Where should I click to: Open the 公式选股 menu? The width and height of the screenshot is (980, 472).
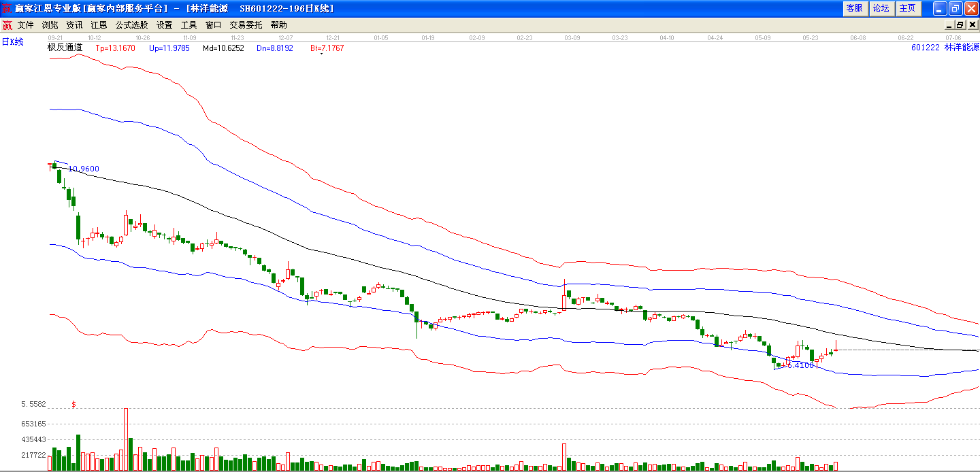132,25
